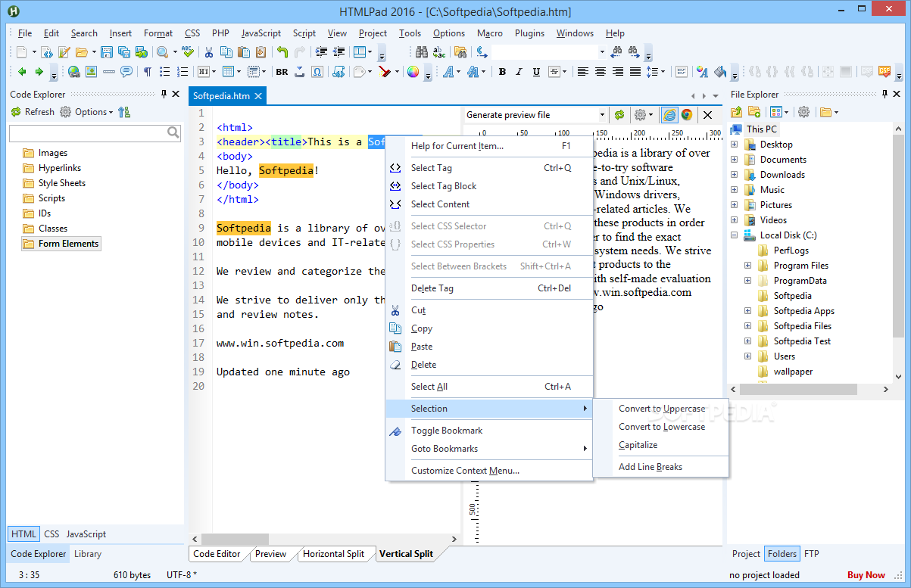Screen dimensions: 911x588
Task: Open the JavaScript menu
Action: pos(261,33)
